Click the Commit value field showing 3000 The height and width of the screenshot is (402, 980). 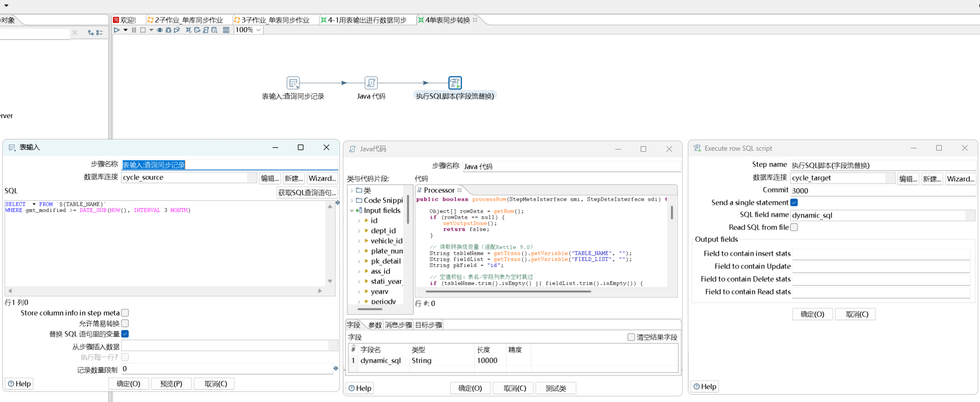(882, 191)
